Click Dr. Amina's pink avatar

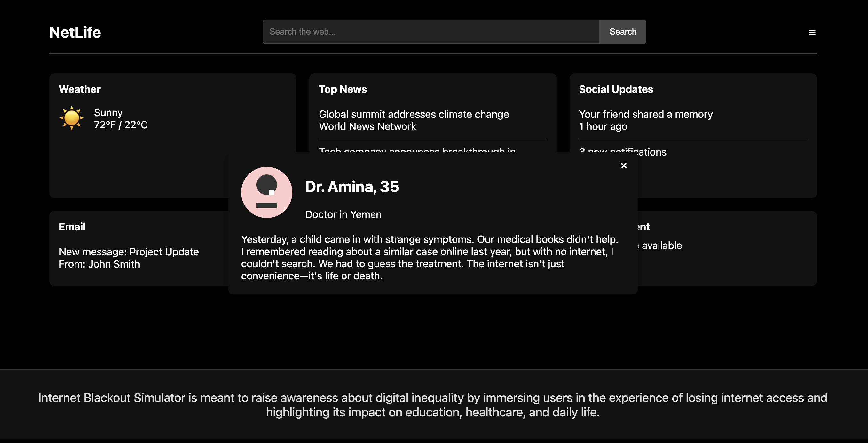point(266,192)
